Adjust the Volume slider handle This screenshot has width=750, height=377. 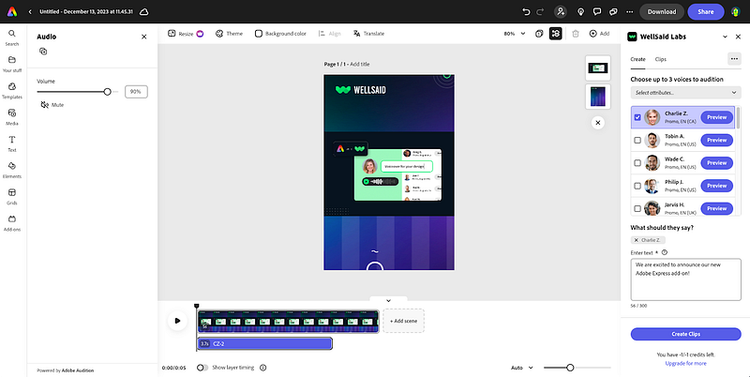click(107, 91)
